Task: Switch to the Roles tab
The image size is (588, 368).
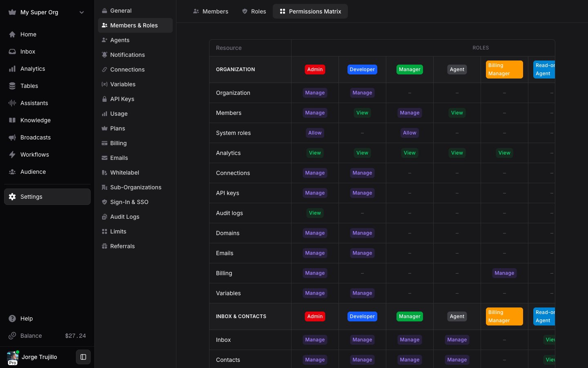Action: [254, 11]
